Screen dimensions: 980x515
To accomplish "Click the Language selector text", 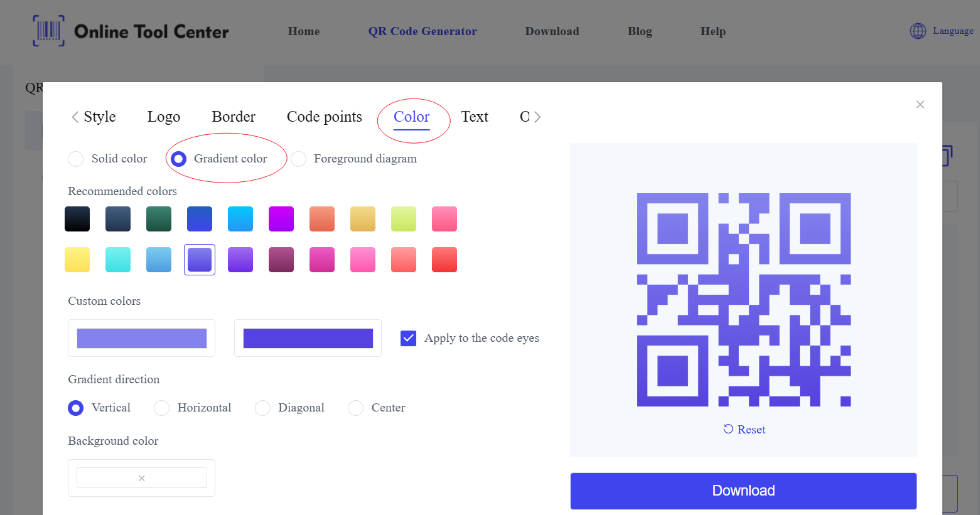I will 953,31.
